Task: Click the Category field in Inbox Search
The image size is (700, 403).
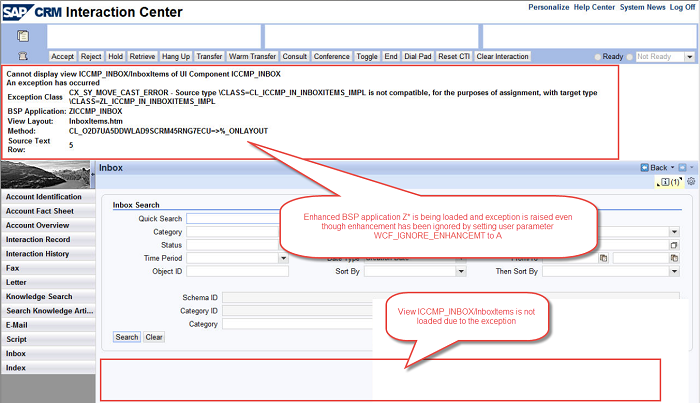Action: [x=233, y=232]
